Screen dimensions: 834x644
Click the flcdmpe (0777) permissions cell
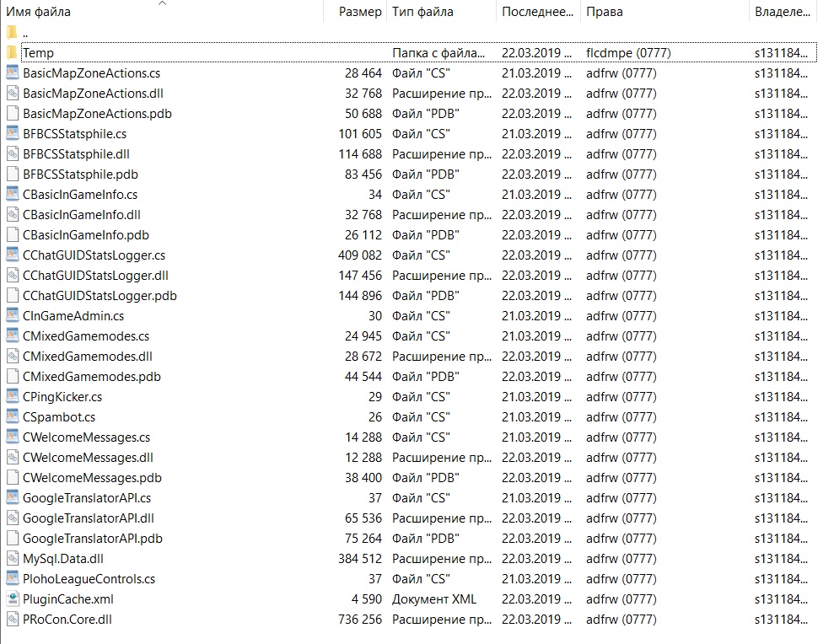(x=628, y=52)
